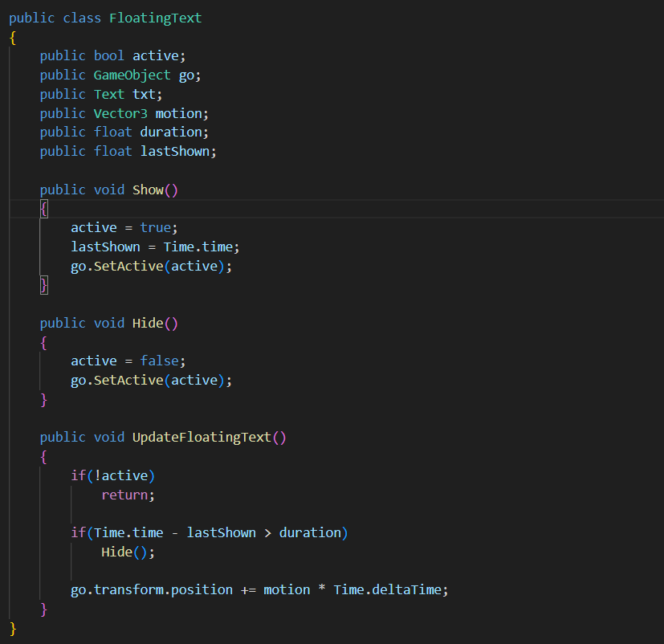Click the 'duration;' field in its float declaration
The width and height of the screenshot is (664, 644).
tap(174, 132)
